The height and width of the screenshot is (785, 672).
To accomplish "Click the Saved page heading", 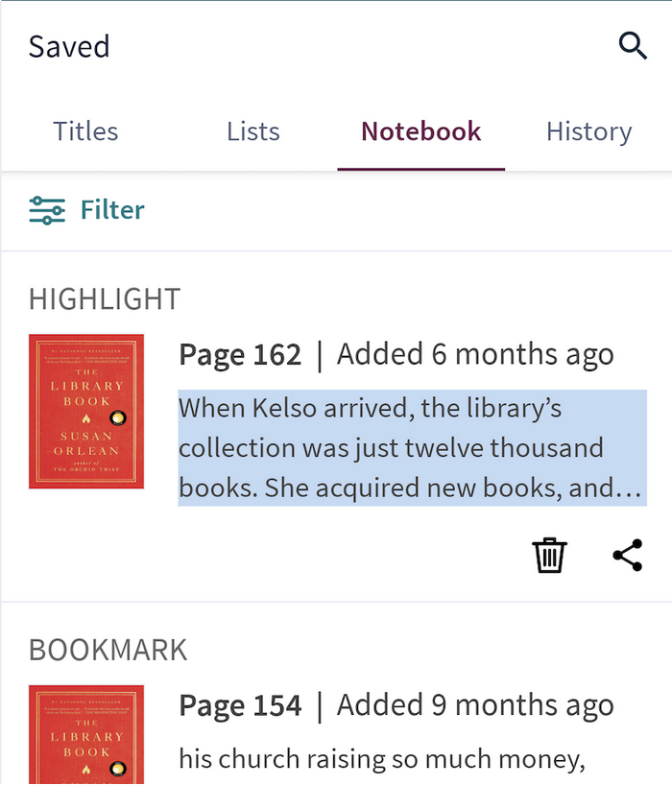I will (x=69, y=47).
